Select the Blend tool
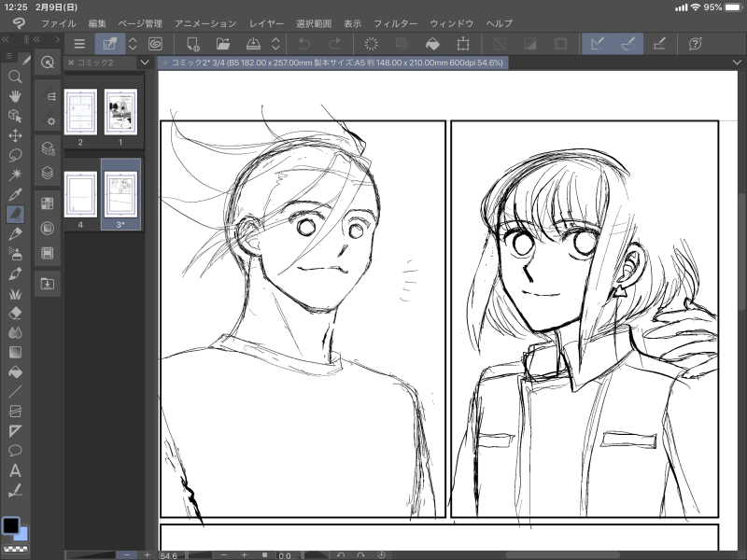Screen dimensions: 747x560 pyautogui.click(x=15, y=332)
